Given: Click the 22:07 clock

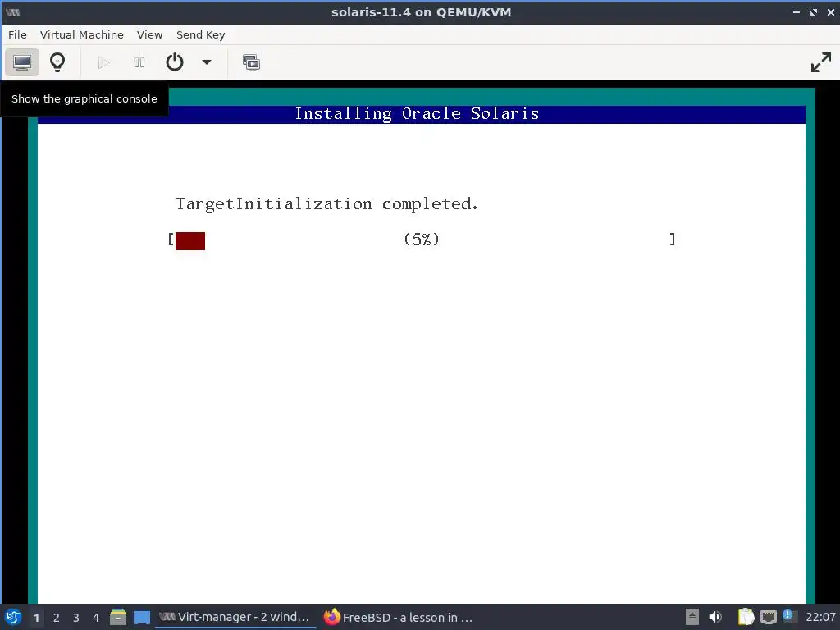Looking at the screenshot, I should (x=820, y=617).
